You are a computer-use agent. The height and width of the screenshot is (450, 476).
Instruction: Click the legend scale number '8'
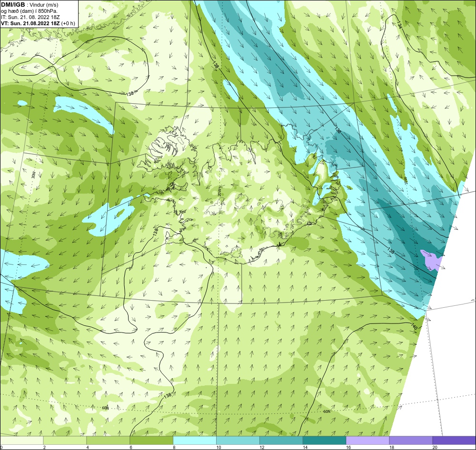click(x=174, y=447)
